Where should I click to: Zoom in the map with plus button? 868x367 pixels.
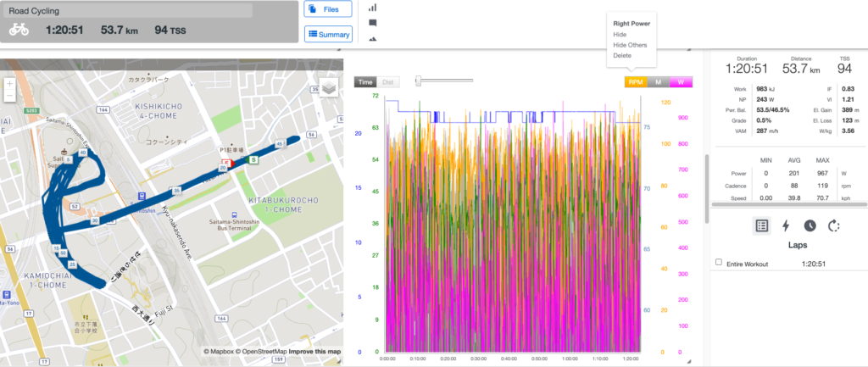[x=9, y=84]
